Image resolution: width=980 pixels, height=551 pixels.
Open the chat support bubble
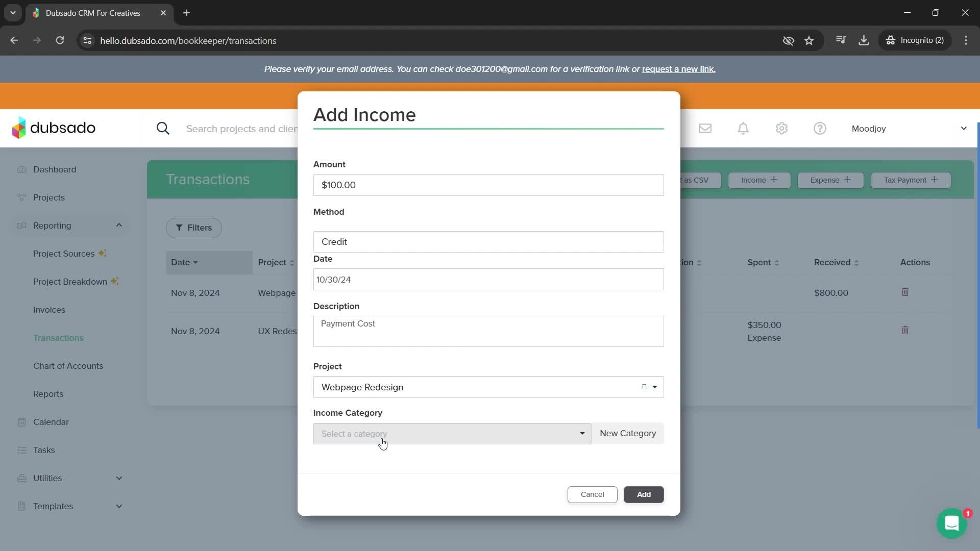(952, 523)
